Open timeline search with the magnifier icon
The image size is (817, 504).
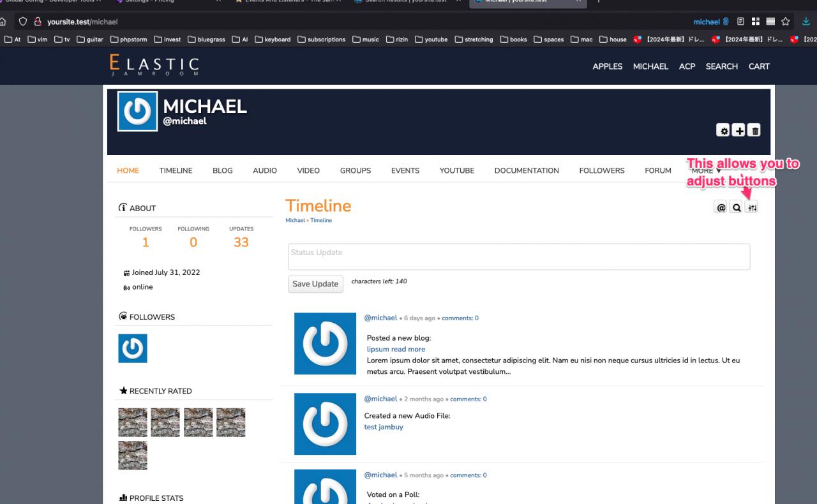[737, 207]
